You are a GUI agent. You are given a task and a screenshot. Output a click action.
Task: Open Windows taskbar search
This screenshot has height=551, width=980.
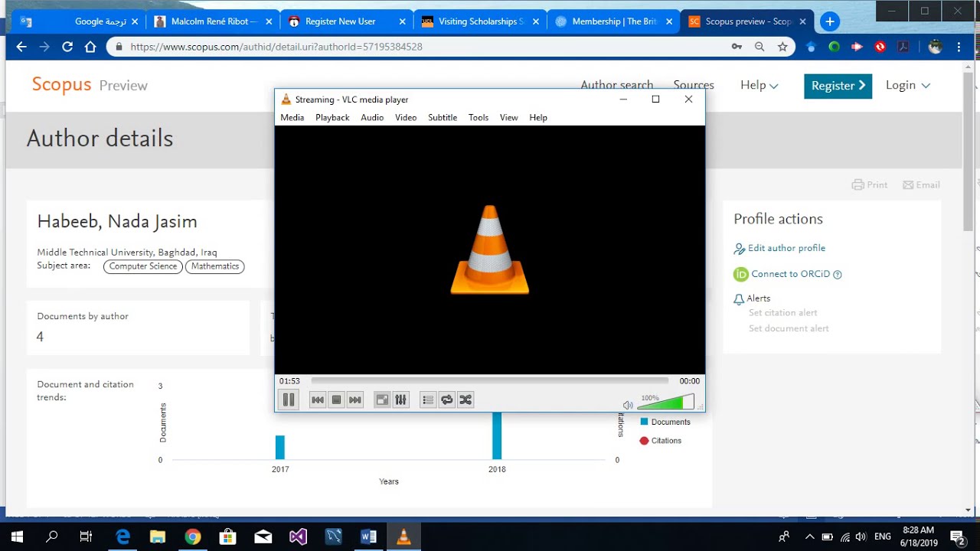pos(52,537)
